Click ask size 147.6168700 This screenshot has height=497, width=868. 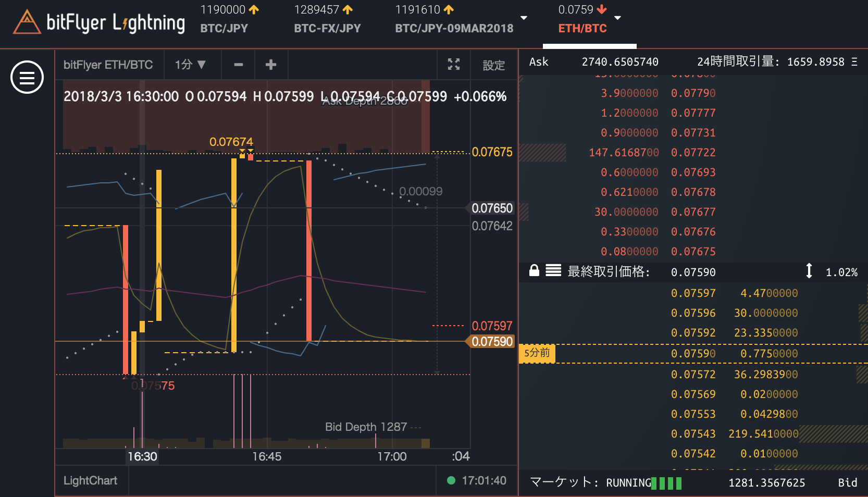[x=624, y=153]
